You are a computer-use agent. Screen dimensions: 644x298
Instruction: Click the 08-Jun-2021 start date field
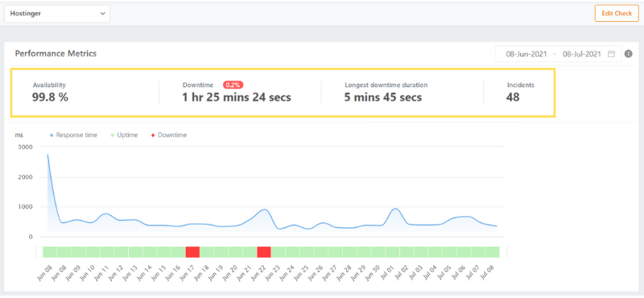pyautogui.click(x=526, y=54)
